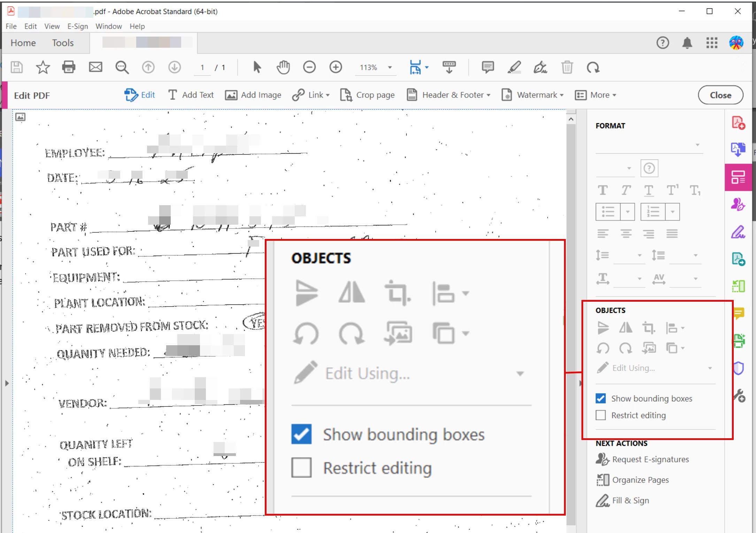Click the Send file by email icon
This screenshot has width=756, height=533.
95,67
